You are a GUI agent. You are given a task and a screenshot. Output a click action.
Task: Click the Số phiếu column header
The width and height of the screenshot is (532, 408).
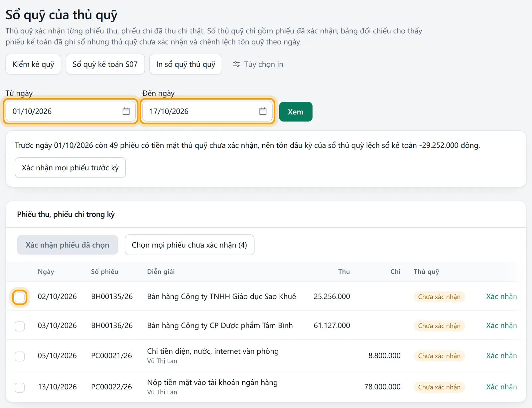click(x=105, y=272)
